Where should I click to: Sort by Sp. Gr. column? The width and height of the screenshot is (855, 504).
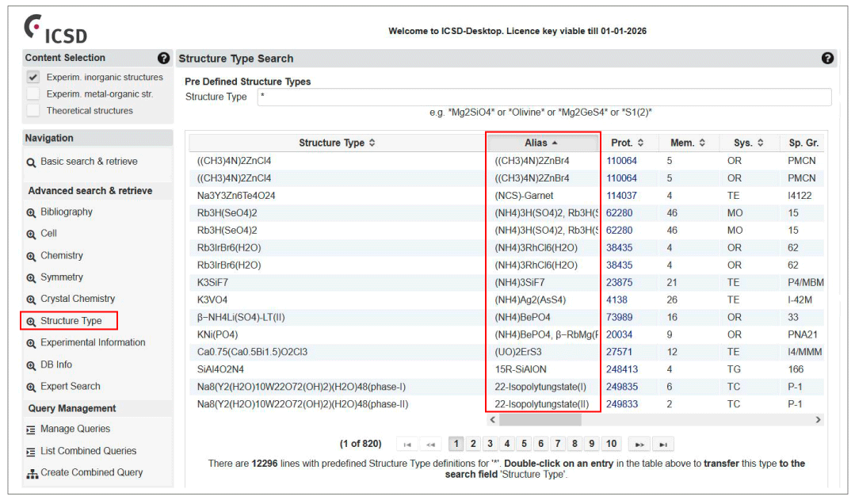(x=803, y=143)
